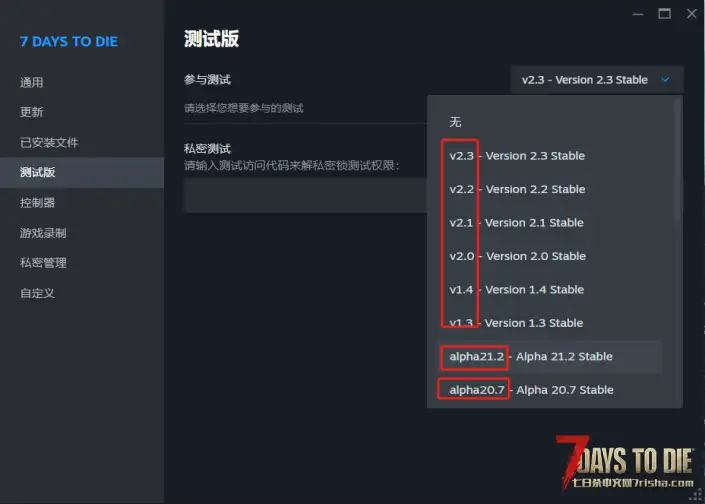Viewport: 705px width, 504px height.
Task: Click the private beta access code field
Action: (305, 196)
